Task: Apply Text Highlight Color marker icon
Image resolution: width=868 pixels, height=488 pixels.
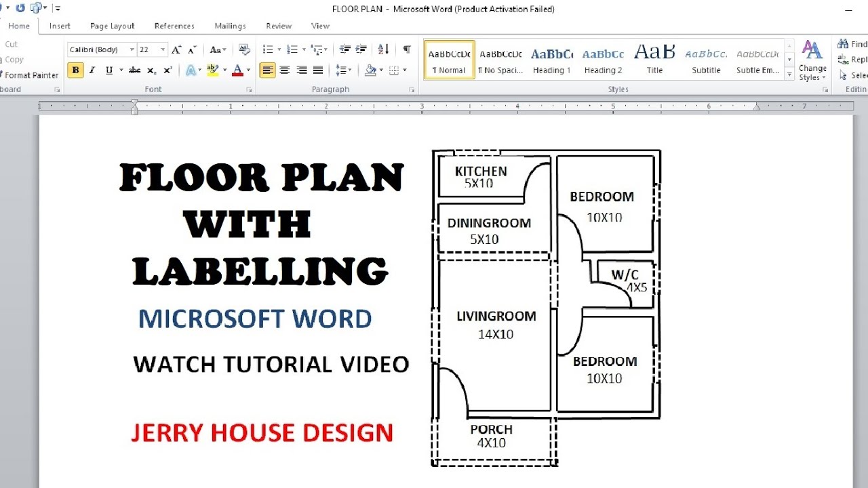Action: pos(212,70)
